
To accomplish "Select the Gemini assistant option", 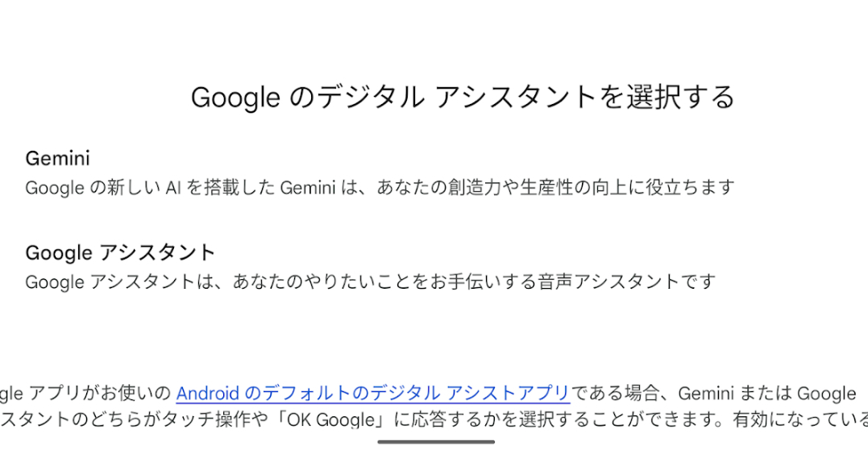I will [x=58, y=158].
